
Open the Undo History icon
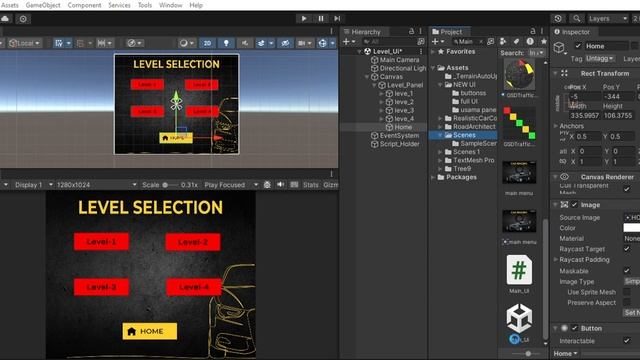pos(558,18)
